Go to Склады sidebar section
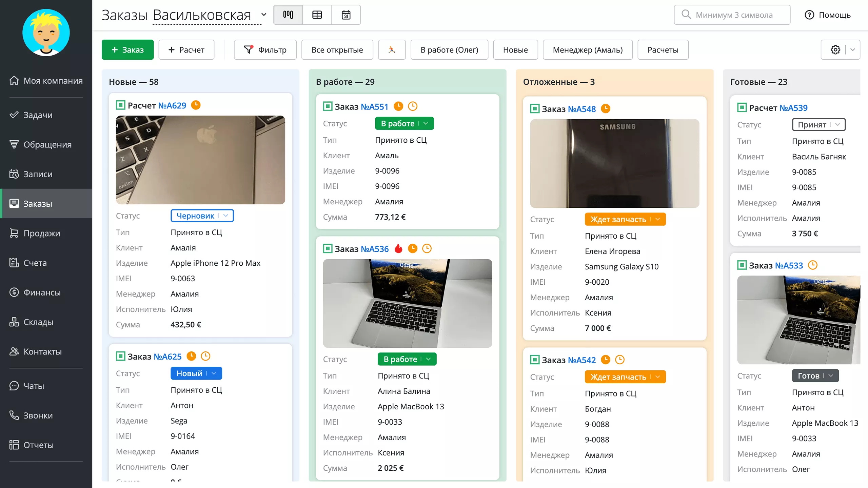This screenshot has width=868, height=488. tap(38, 322)
